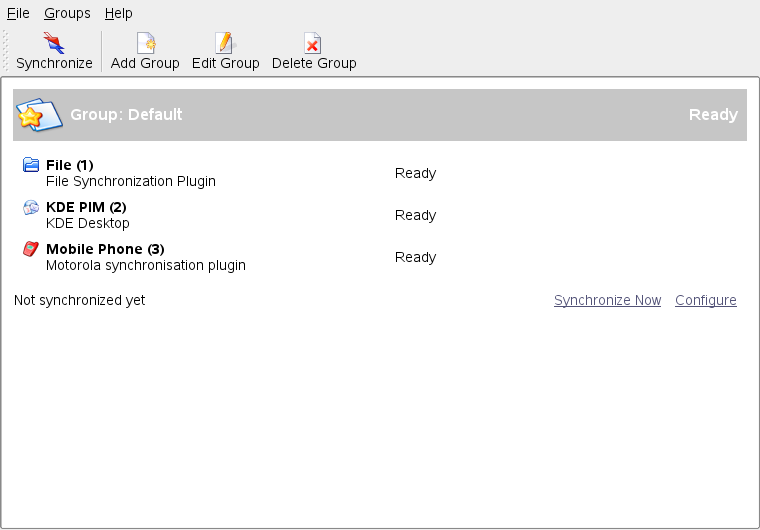Viewport: 760px width, 530px height.
Task: Click the Motorola synchronisation plugin description
Action: coord(145,265)
